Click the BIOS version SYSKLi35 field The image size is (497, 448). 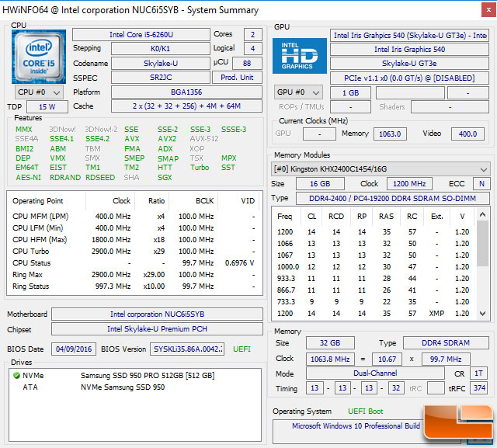[187, 349]
